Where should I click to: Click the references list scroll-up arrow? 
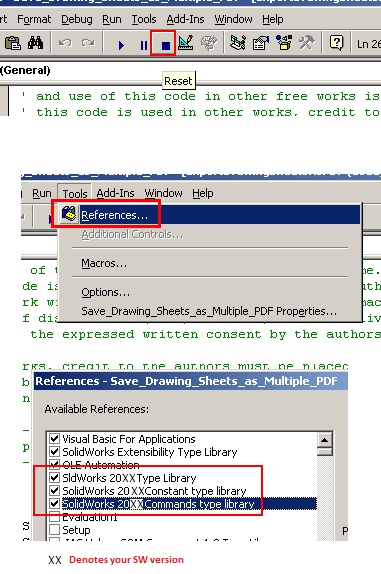325,440
